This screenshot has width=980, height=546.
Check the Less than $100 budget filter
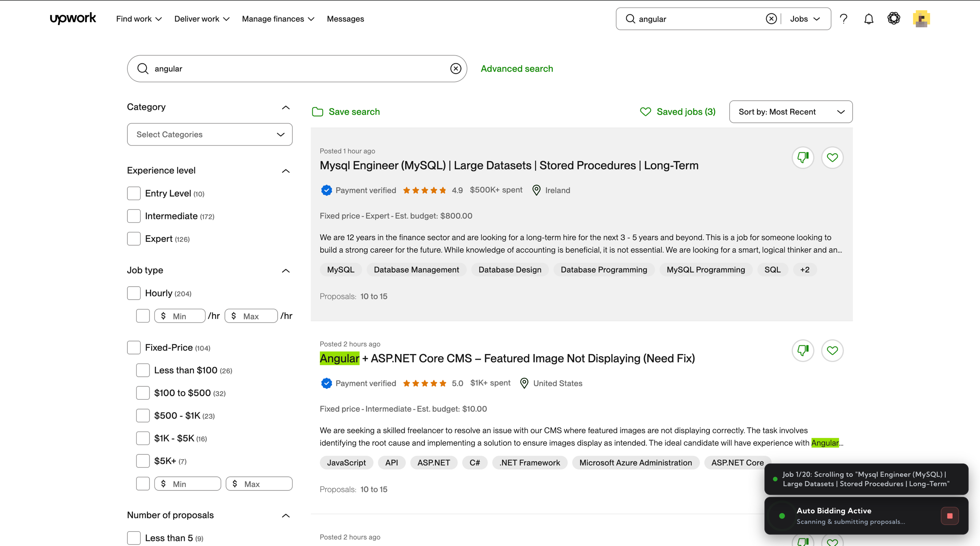pyautogui.click(x=143, y=370)
